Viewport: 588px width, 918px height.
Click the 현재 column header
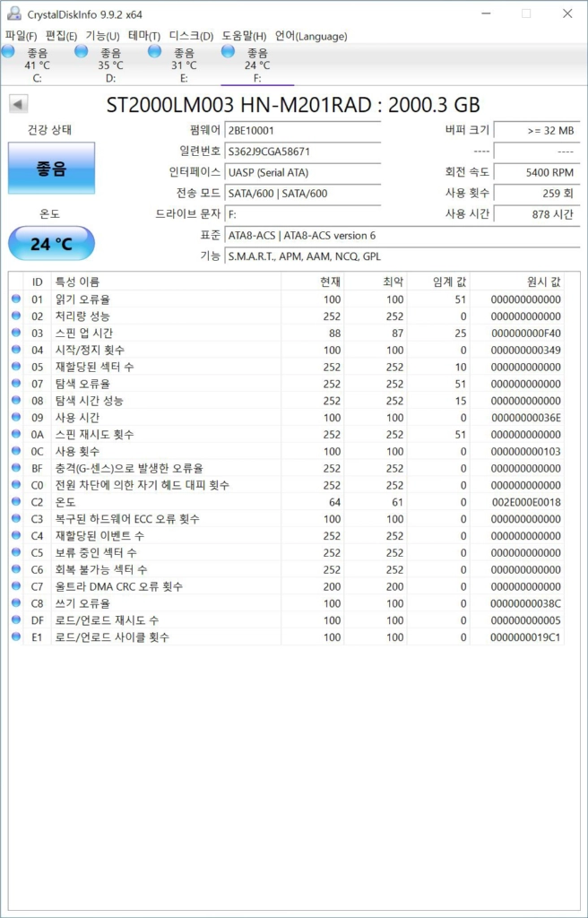(x=312, y=282)
